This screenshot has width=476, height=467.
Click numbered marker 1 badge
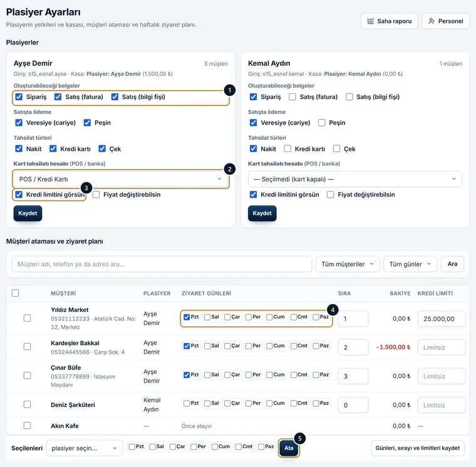230,90
